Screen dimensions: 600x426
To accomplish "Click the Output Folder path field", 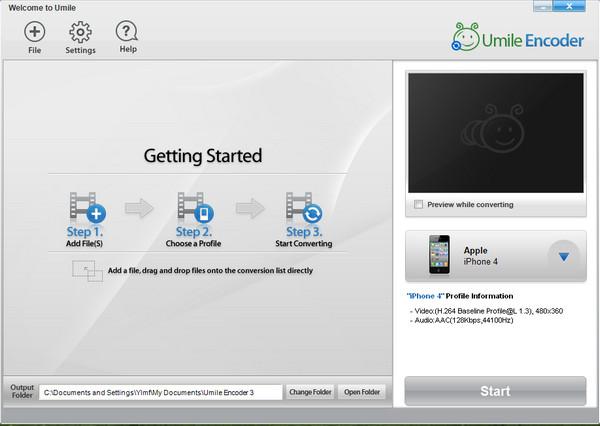I will point(160,392).
